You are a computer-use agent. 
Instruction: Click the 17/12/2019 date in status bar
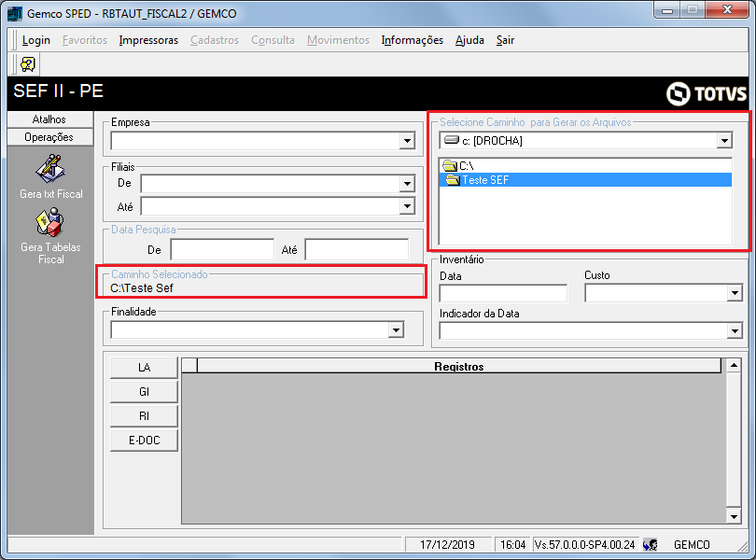[447, 544]
